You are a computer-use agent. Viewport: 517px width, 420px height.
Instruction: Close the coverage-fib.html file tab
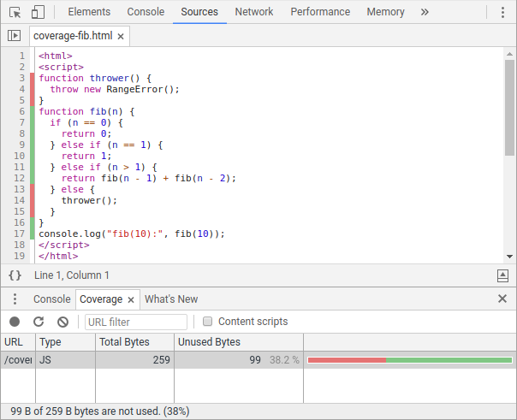point(121,36)
